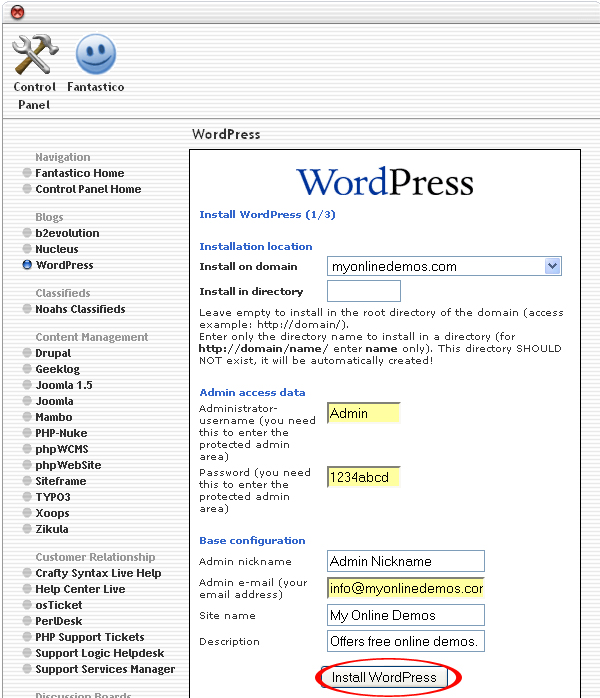600x698 pixels.
Task: Open the osTicket installer link
Action: coord(59,605)
